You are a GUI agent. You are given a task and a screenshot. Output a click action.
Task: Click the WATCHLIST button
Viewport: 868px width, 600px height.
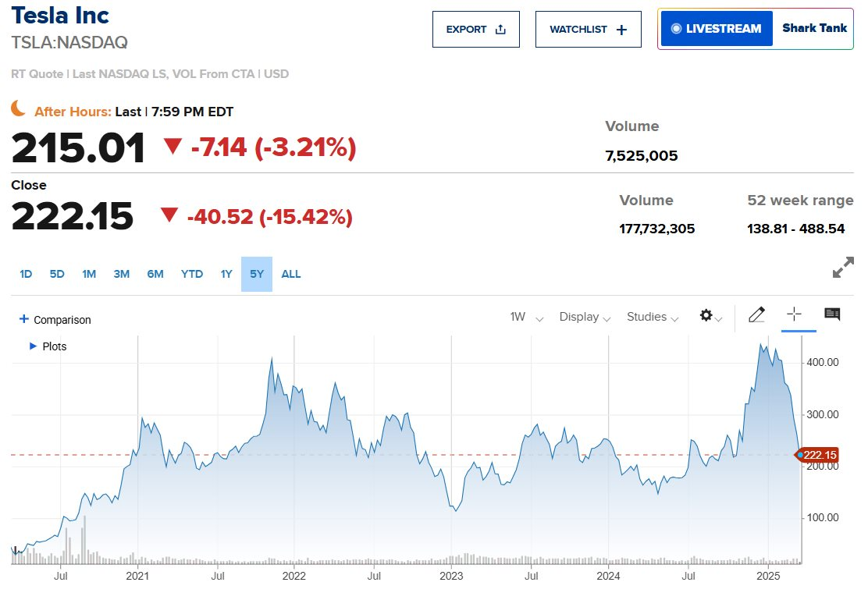point(588,30)
